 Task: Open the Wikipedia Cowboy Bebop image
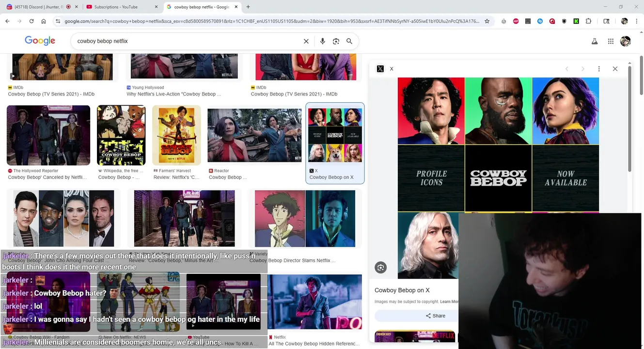coord(121,135)
